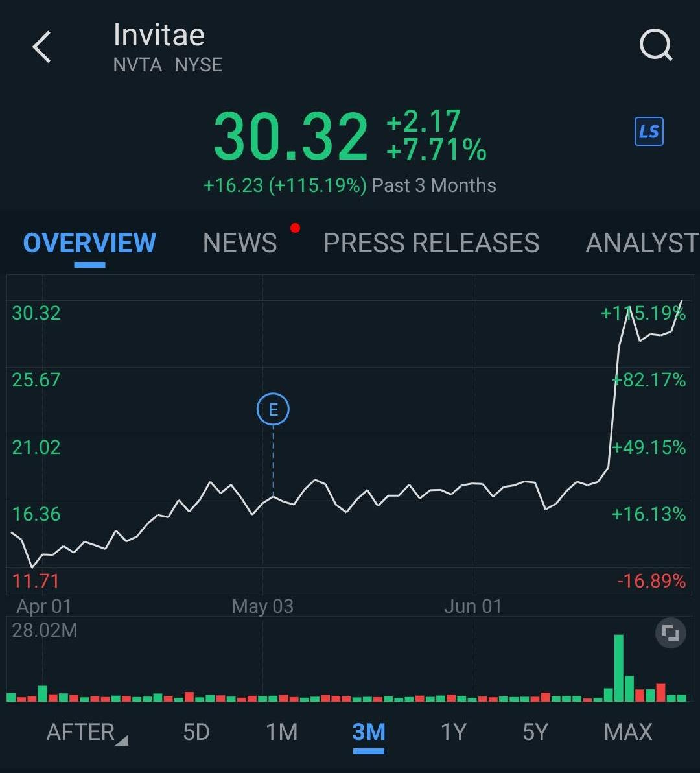The width and height of the screenshot is (700, 773).
Task: Expand chart to fullscreen icon
Action: point(670,632)
